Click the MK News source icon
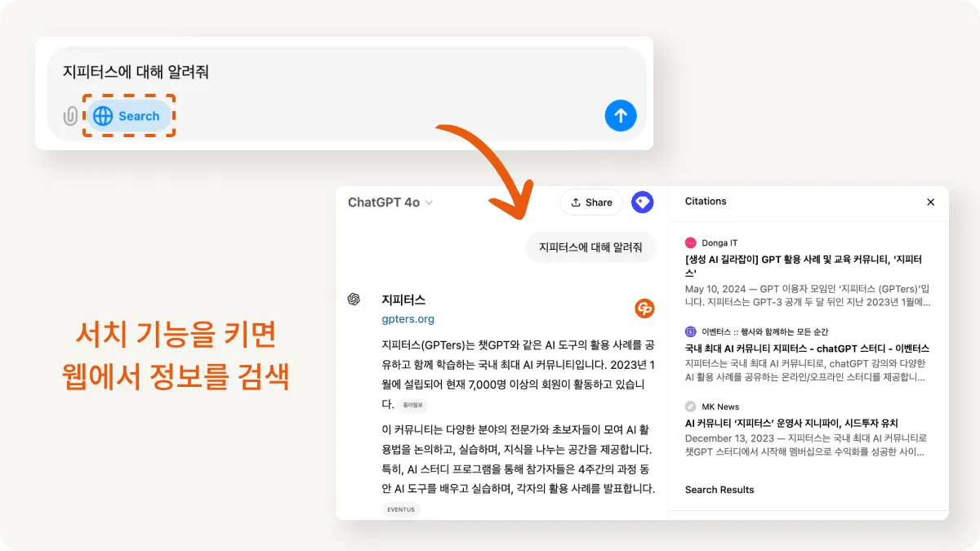Image resolution: width=980 pixels, height=551 pixels. [x=691, y=407]
